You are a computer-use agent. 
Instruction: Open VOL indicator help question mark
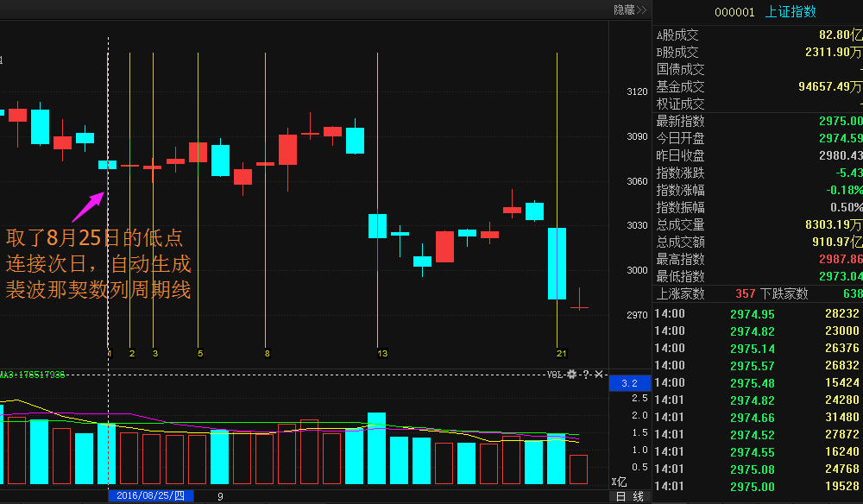pos(586,375)
